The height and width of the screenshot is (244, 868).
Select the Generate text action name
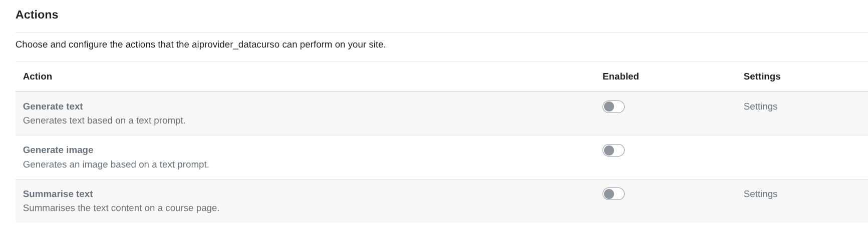(x=53, y=106)
